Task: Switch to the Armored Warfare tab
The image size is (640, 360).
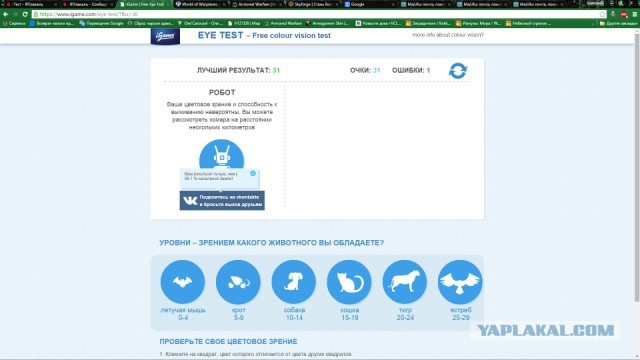Action: click(x=257, y=4)
